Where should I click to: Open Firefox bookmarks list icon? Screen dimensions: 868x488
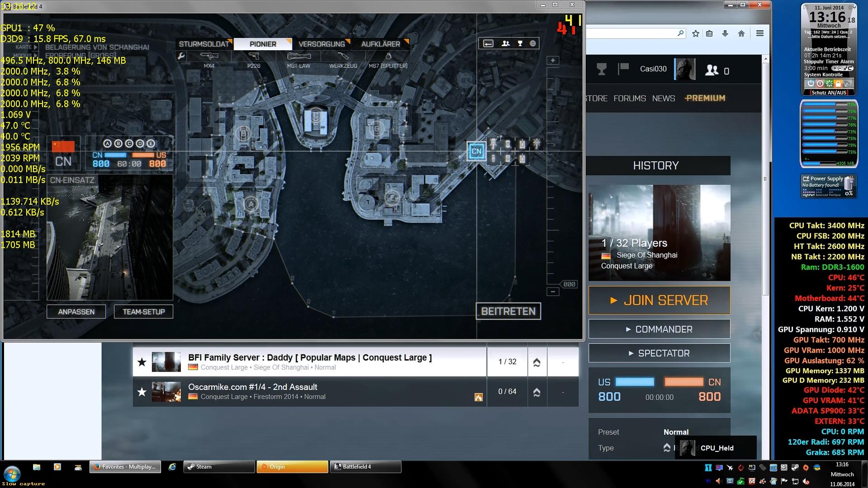709,33
